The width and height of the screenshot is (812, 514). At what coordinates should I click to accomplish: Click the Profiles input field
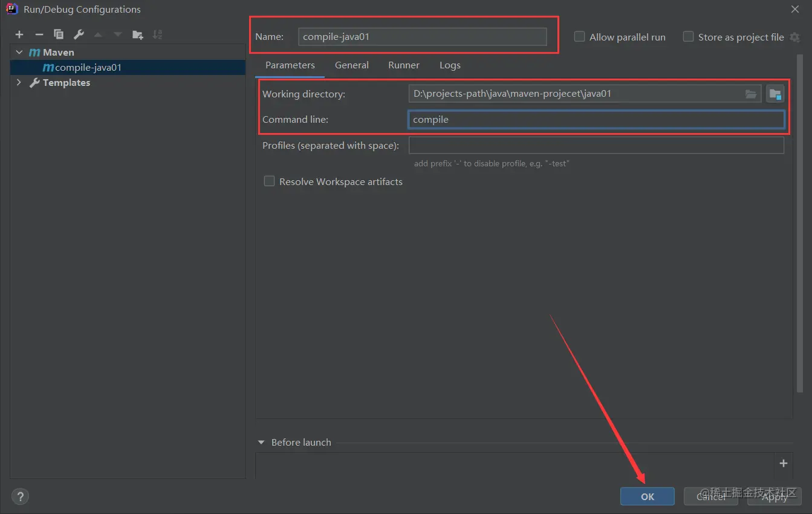[x=596, y=145]
